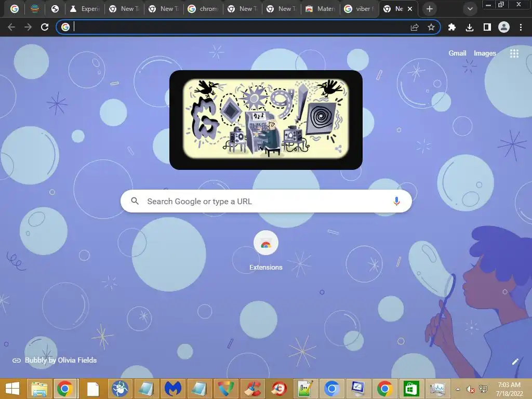Click the forward navigation arrow
The width and height of the screenshot is (532, 399).
(28, 27)
